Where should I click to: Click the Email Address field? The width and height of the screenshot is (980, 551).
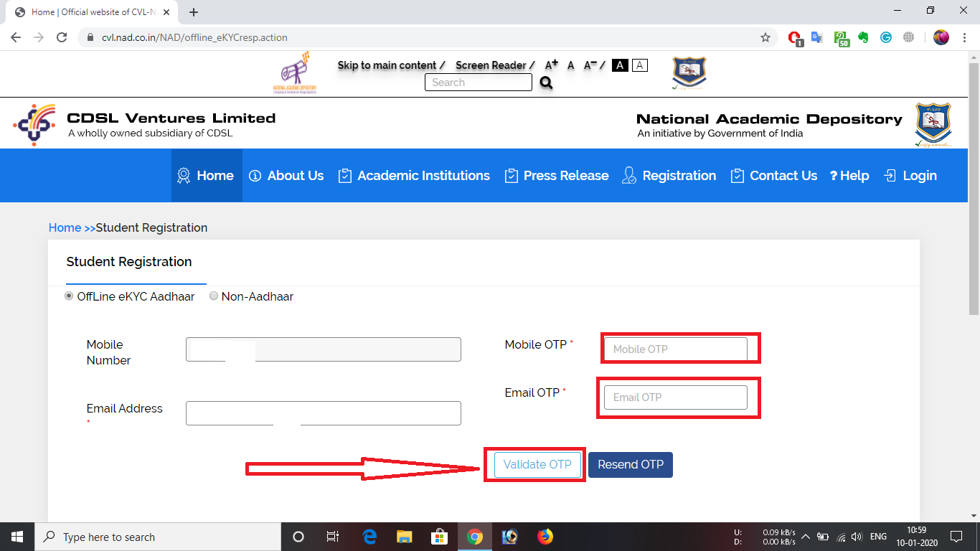324,413
